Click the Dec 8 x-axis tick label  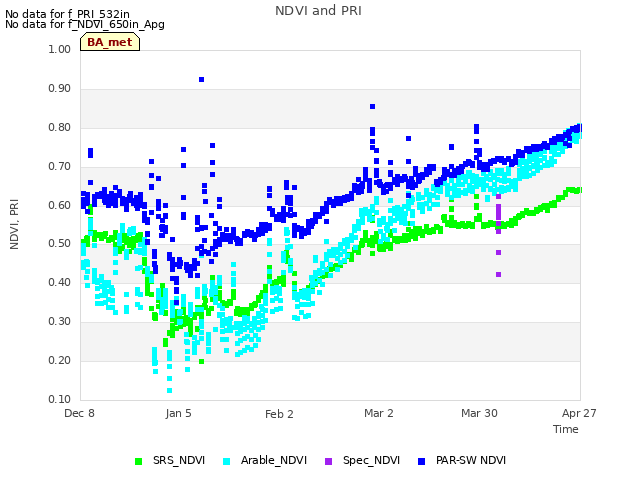tap(80, 413)
